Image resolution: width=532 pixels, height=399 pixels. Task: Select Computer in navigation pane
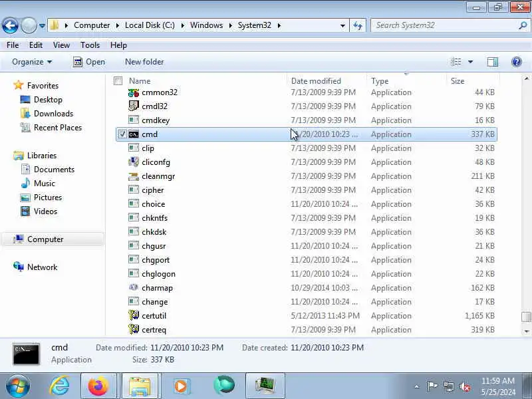pos(53,239)
